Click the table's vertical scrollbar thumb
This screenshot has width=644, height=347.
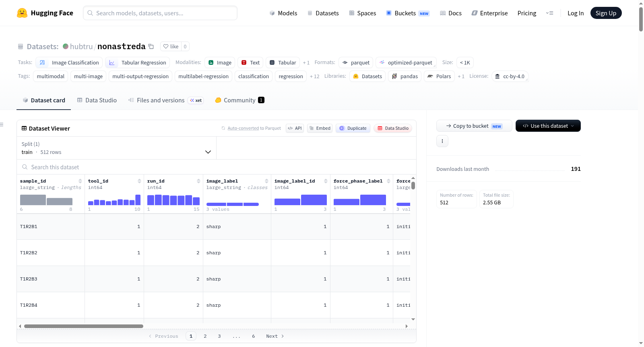click(413, 185)
